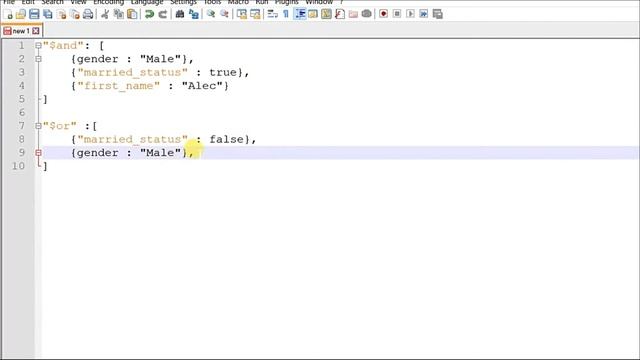Screen dimensions: 640x360
Task: Collapse the red fold marker on line 9
Action: click(38, 153)
